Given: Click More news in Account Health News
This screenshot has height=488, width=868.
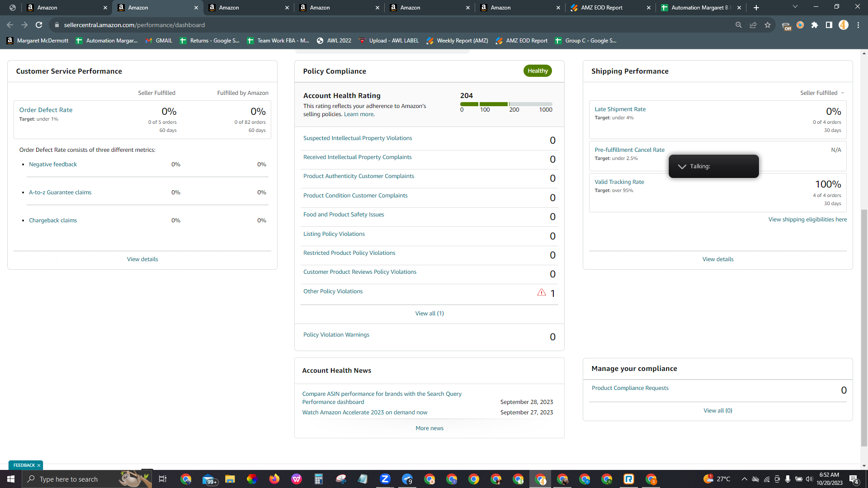Looking at the screenshot, I should tap(429, 428).
